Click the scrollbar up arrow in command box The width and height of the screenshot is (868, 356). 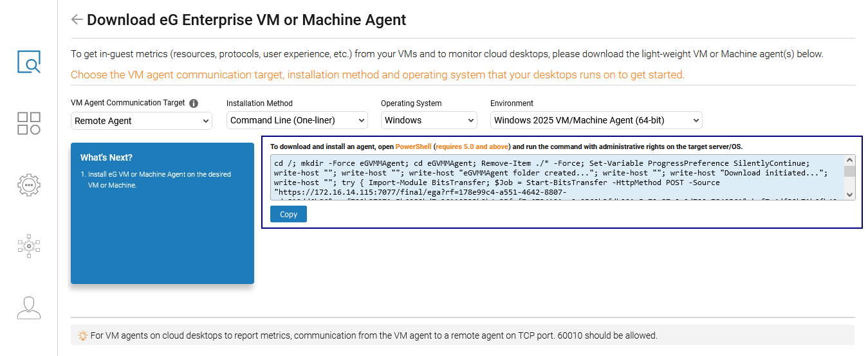pyautogui.click(x=850, y=161)
